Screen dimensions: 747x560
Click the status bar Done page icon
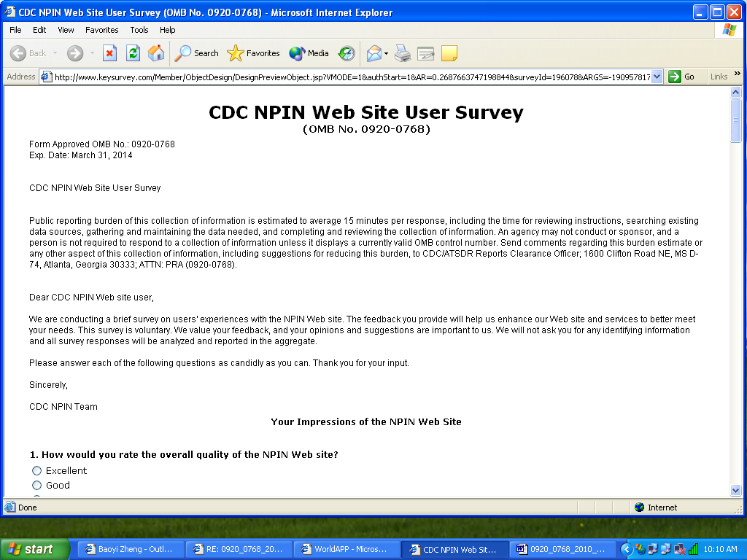coord(9,507)
